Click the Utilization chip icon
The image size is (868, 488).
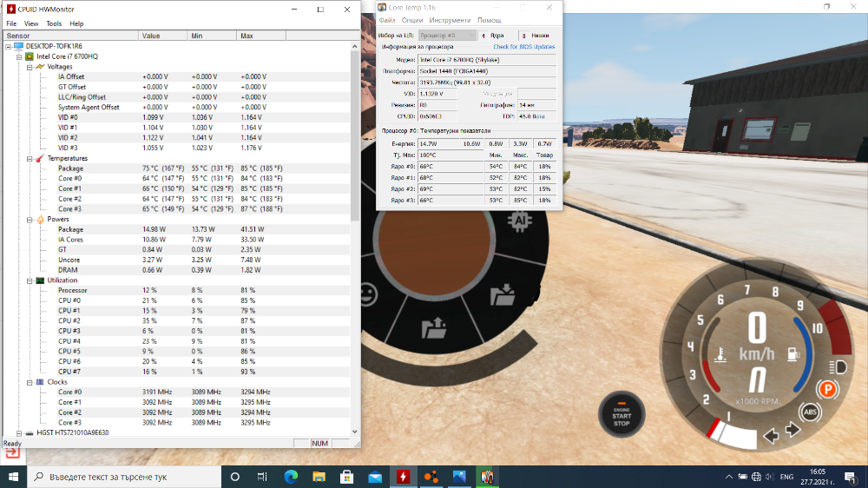pyautogui.click(x=40, y=280)
